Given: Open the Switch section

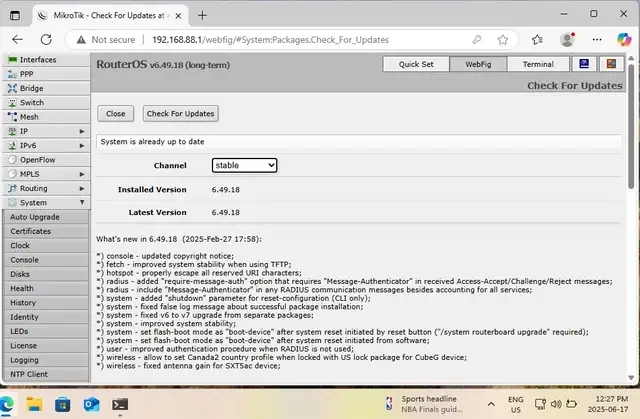Looking at the screenshot, I should click(x=46, y=102).
